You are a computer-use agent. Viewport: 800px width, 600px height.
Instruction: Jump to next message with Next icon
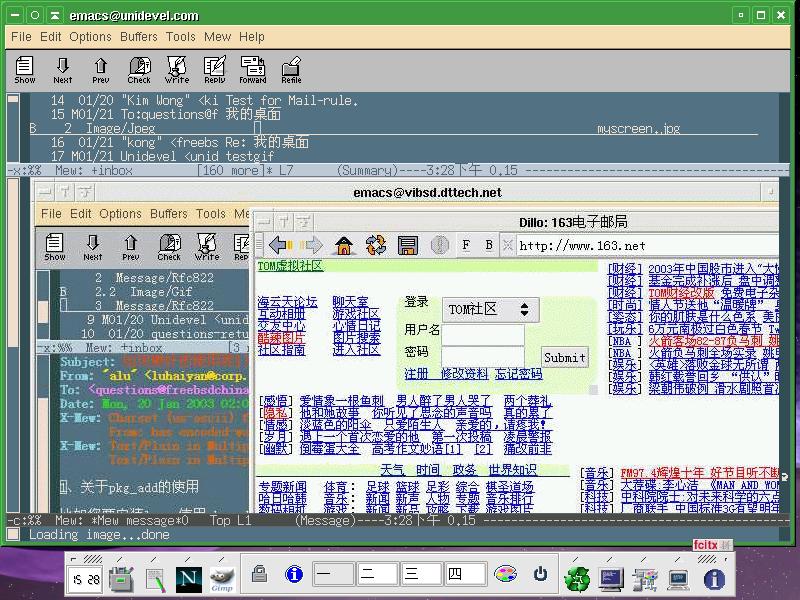63,65
